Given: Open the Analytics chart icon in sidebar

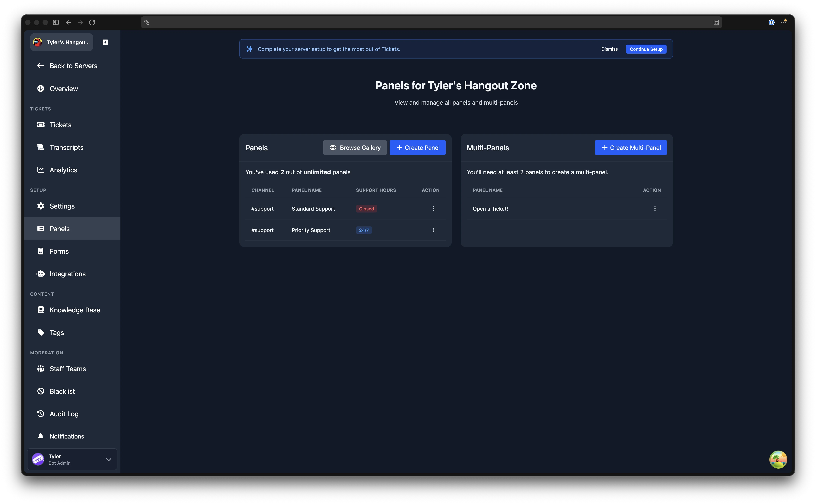Looking at the screenshot, I should [x=41, y=170].
